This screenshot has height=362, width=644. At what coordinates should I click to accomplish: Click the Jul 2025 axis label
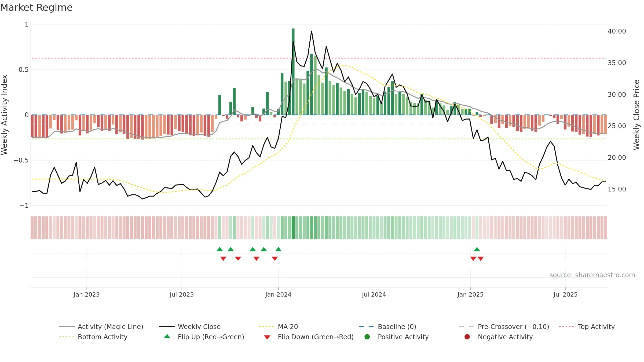tap(565, 294)
